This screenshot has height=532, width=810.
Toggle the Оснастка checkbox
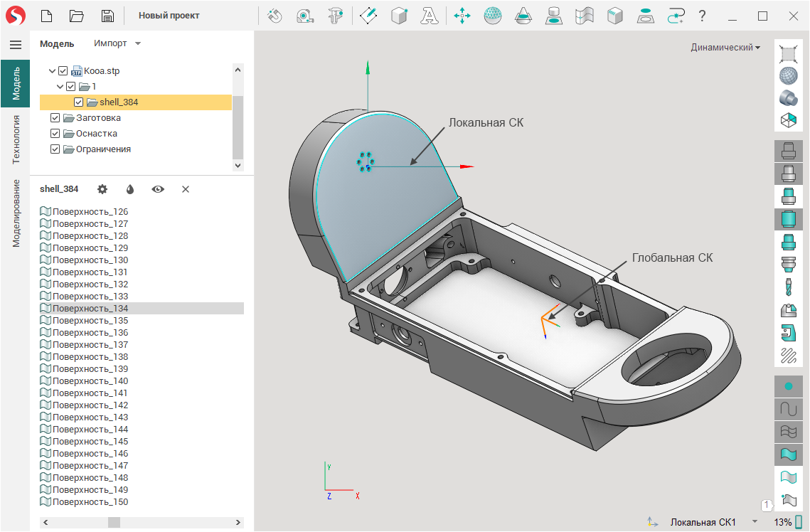point(55,134)
